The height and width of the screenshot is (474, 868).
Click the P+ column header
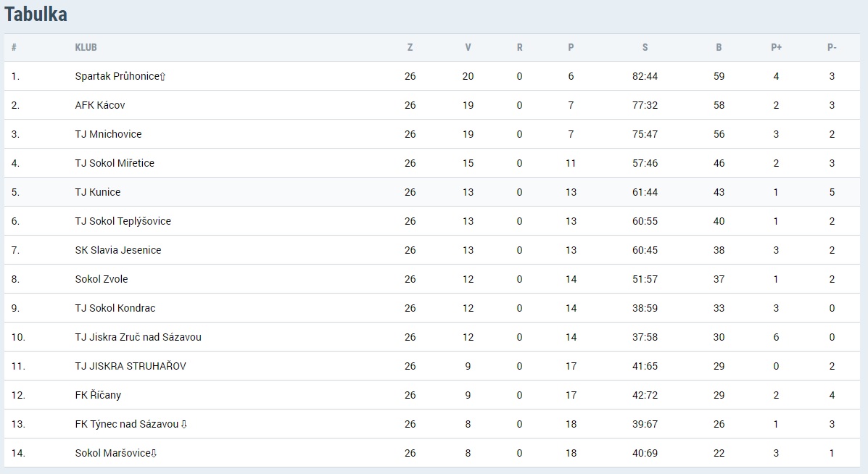point(776,48)
